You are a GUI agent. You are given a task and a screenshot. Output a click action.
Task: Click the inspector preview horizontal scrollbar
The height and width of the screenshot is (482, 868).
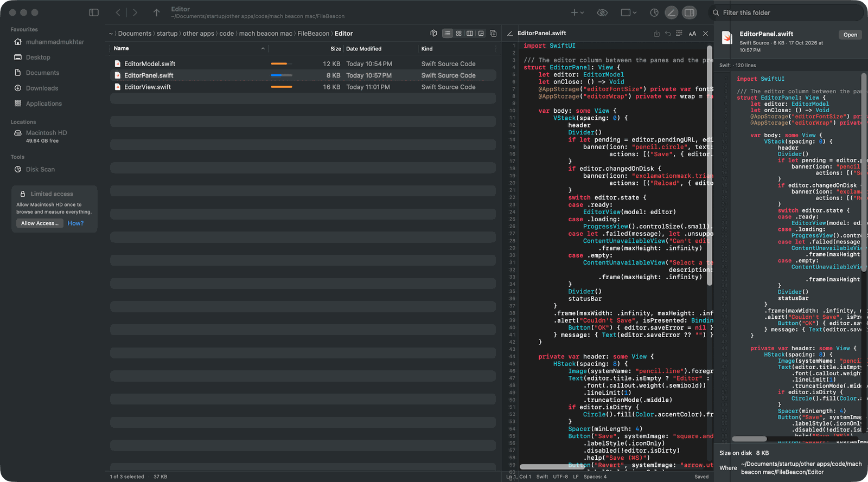point(749,439)
